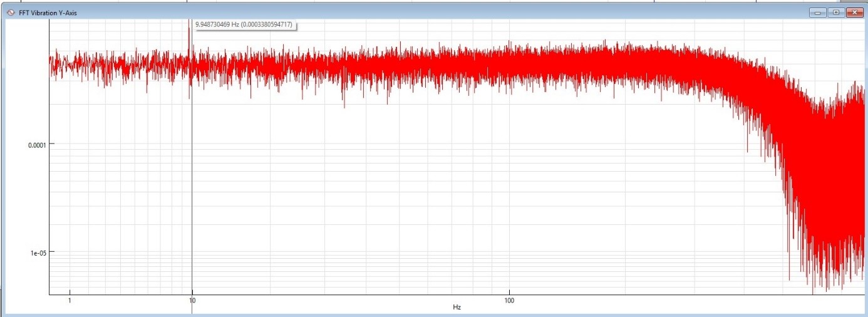Select the vertical cursor line near 10 Hz
Viewport: 868px width, 317px height.
pos(192,188)
